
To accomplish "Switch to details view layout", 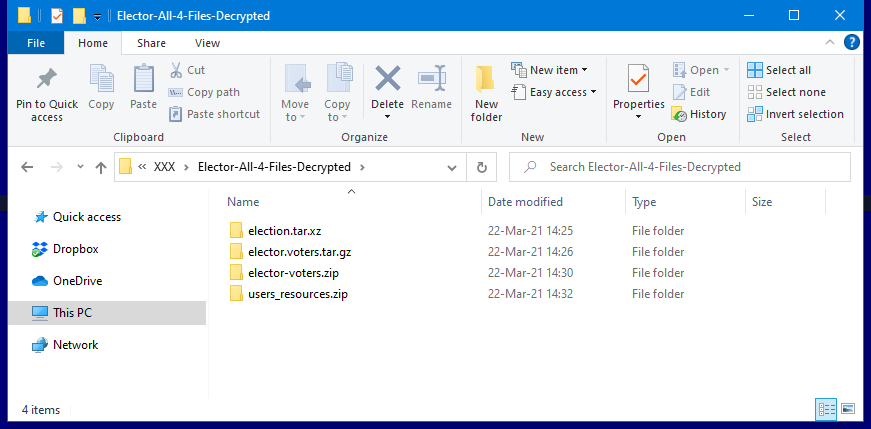I will click(x=827, y=409).
